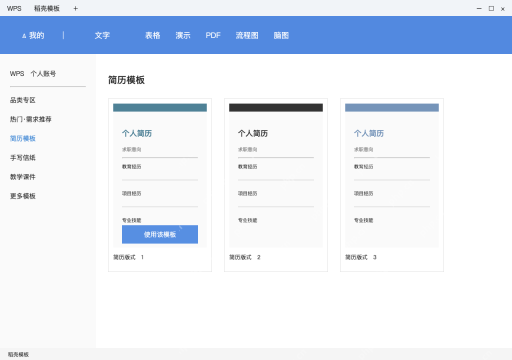Open 手写信纸 in sidebar
The image size is (512, 360).
(23, 158)
